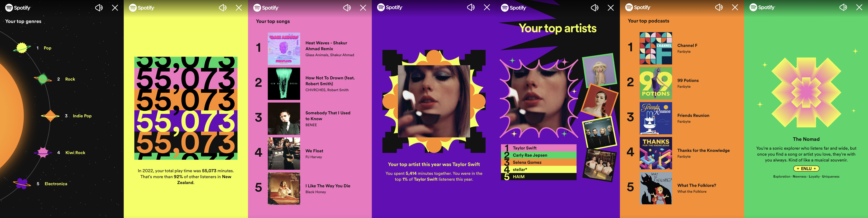This screenshot has height=218, width=868.
Task: Select the "HAIM" row in artist ranking
Action: (539, 177)
